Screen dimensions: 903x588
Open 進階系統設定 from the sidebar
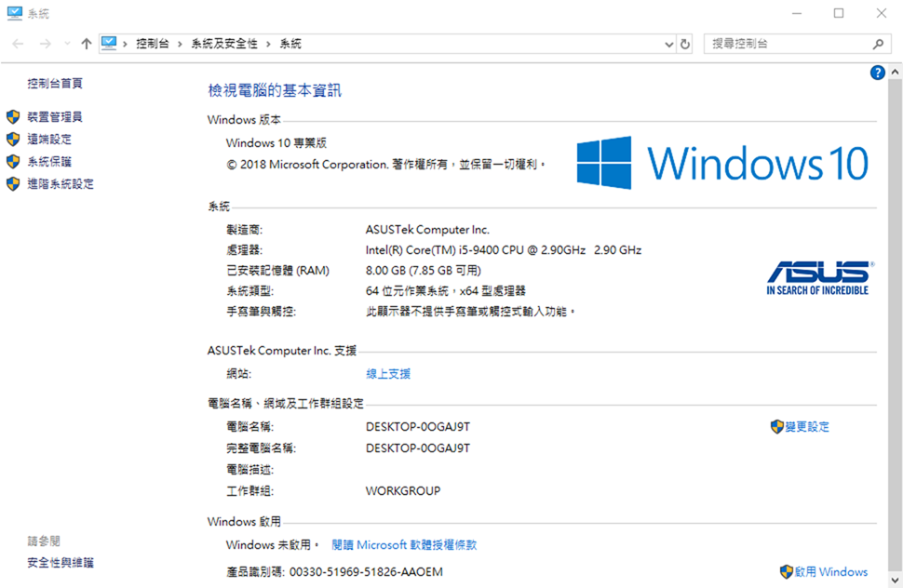[x=60, y=184]
